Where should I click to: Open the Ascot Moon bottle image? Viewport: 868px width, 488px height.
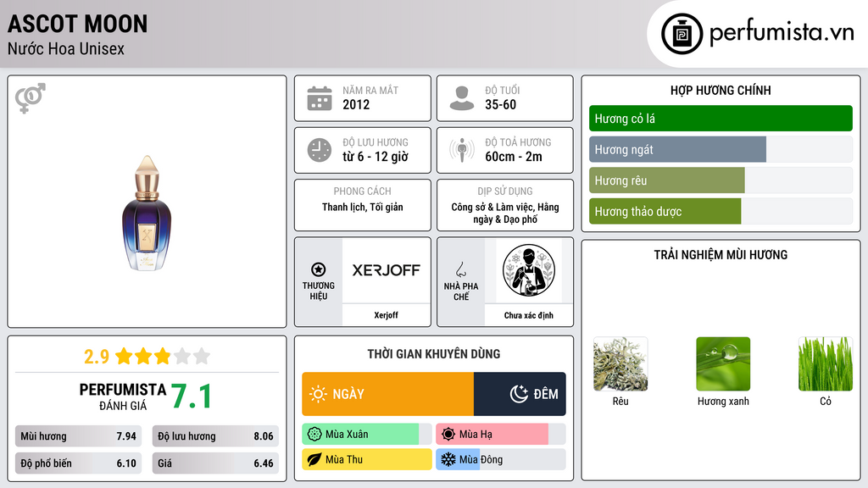pos(147,213)
